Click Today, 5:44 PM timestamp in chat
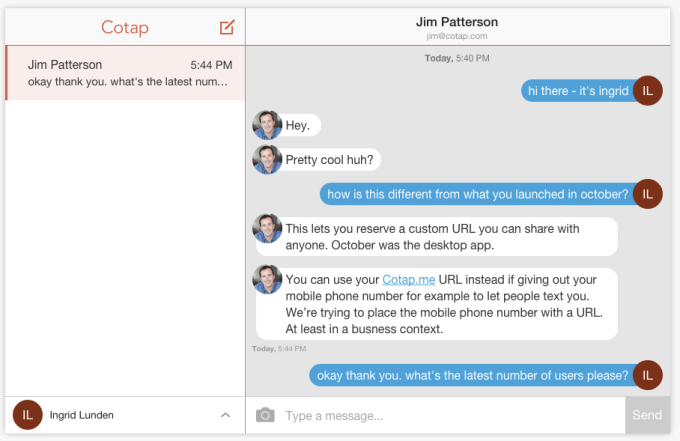680x441 pixels. (x=279, y=349)
